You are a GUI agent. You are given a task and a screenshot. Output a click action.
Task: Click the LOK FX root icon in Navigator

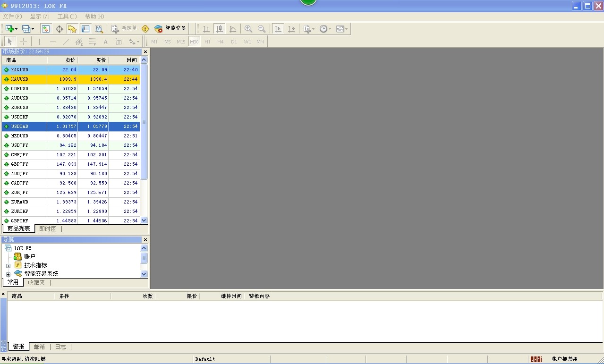(8, 248)
